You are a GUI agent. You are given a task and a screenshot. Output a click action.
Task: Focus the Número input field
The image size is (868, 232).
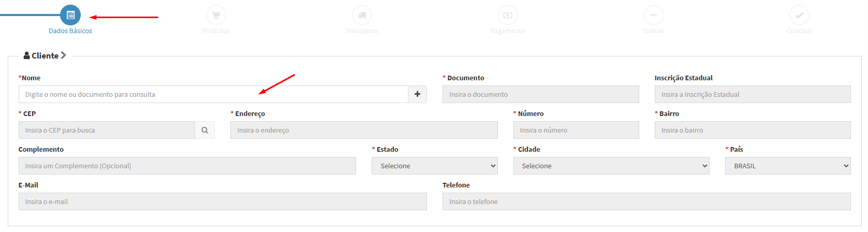click(x=576, y=130)
